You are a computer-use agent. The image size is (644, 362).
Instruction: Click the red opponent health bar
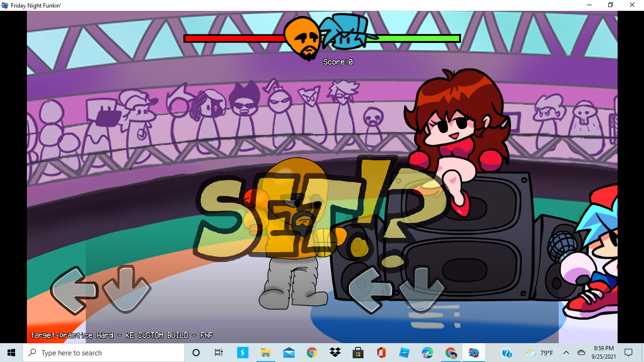(233, 39)
